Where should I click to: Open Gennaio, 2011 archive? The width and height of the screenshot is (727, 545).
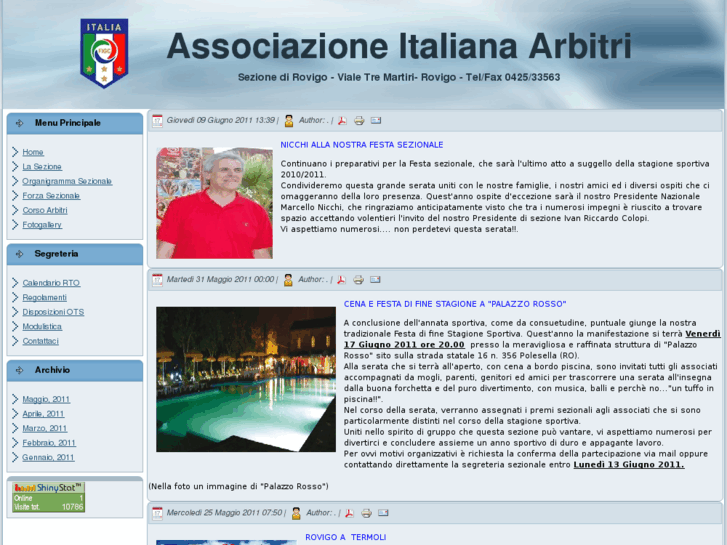coord(48,457)
